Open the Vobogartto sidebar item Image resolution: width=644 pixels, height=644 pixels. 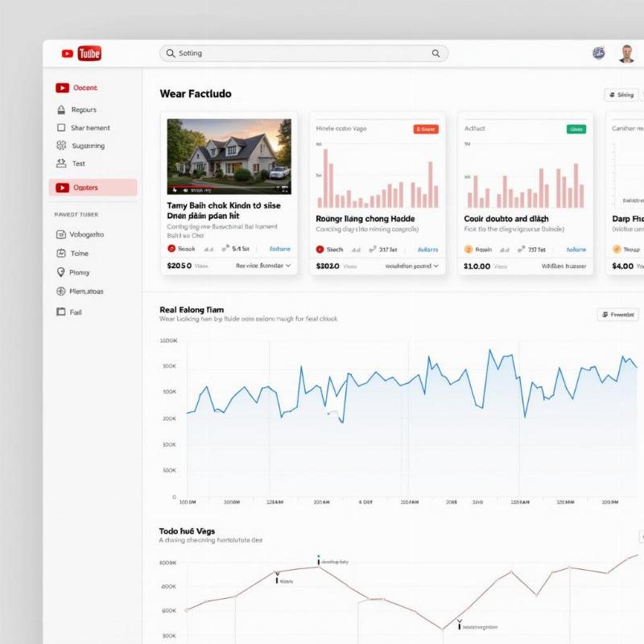point(86,234)
